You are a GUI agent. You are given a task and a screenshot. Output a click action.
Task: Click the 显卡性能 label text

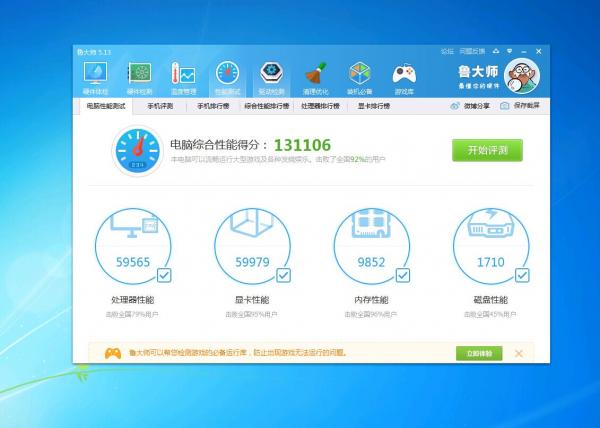252,300
